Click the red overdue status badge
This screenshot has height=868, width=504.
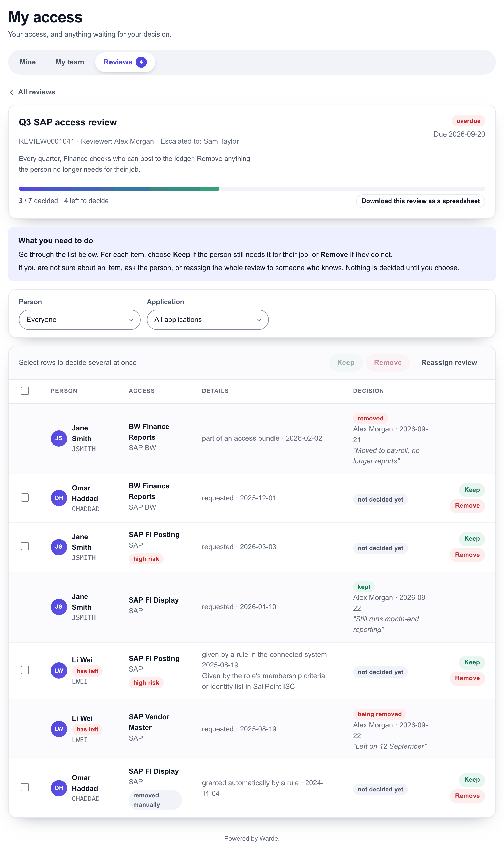pyautogui.click(x=468, y=121)
